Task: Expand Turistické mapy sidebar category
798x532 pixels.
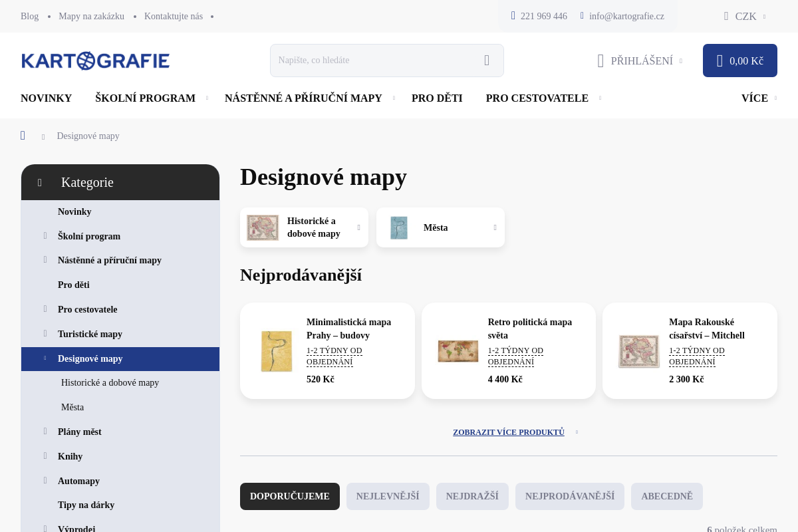Action: (45, 334)
